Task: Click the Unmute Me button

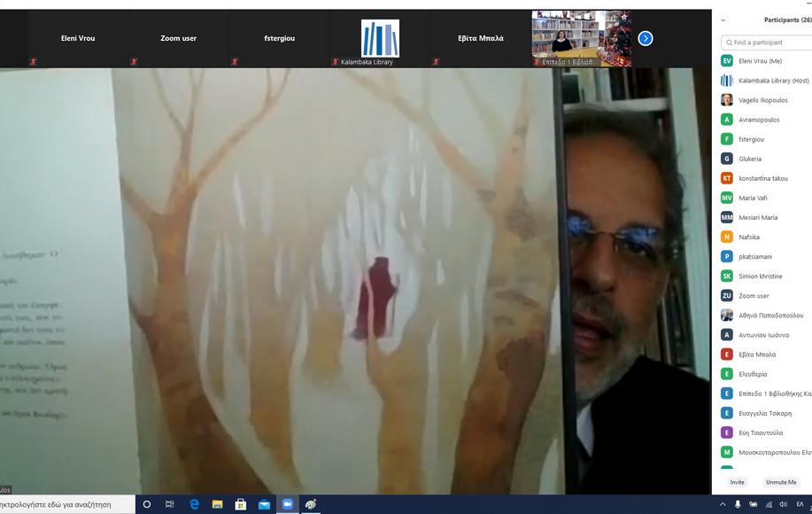Action: 781,482
